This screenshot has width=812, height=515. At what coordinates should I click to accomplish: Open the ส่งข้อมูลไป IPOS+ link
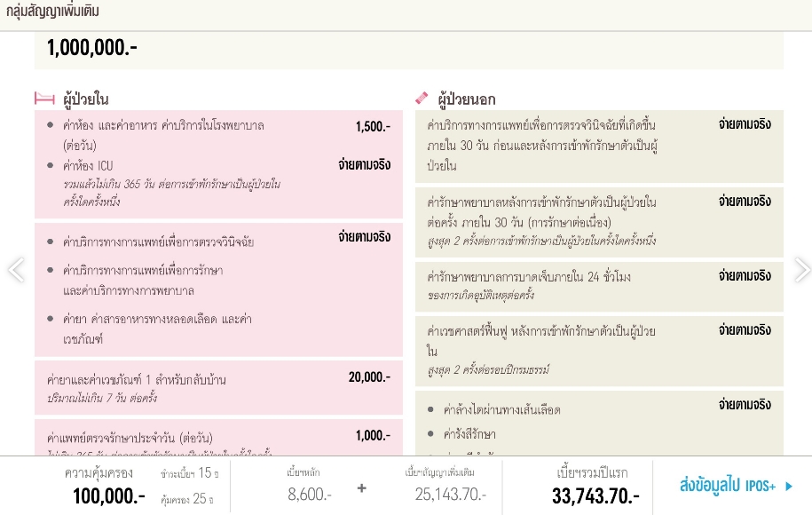click(x=736, y=486)
